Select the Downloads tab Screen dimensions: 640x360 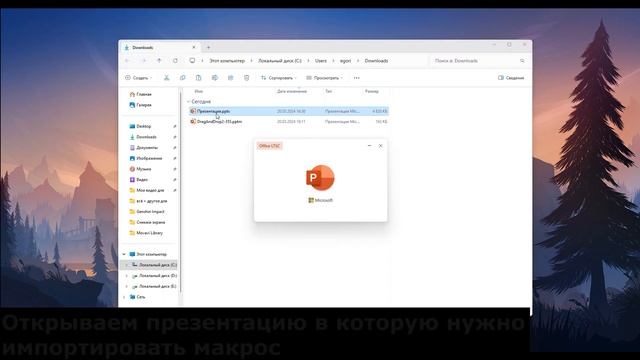point(159,47)
